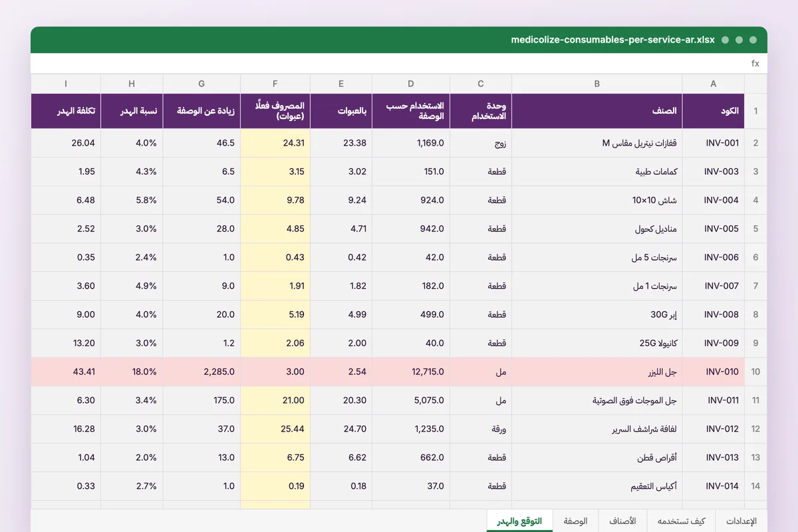Select the 1,169.0 usage cell

pos(411,143)
